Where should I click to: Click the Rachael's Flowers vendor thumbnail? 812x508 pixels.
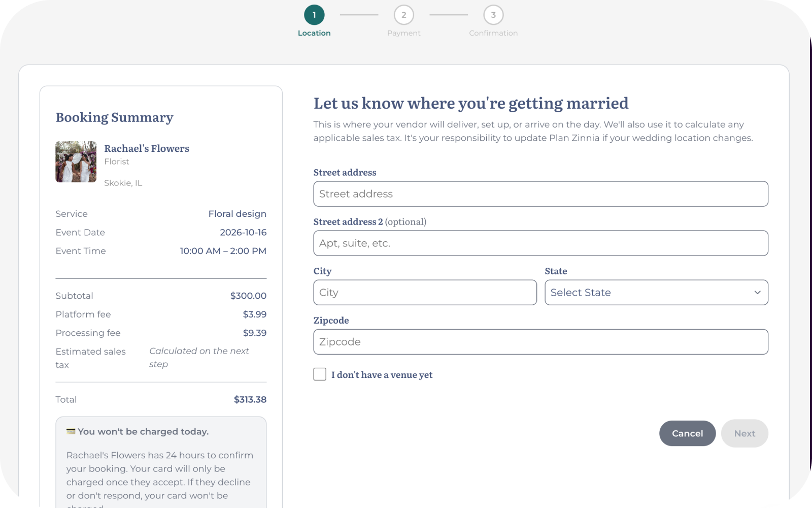pyautogui.click(x=76, y=162)
